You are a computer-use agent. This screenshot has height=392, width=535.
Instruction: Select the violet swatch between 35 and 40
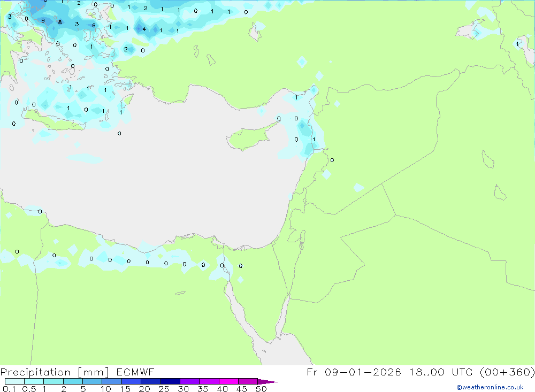(x=209, y=381)
